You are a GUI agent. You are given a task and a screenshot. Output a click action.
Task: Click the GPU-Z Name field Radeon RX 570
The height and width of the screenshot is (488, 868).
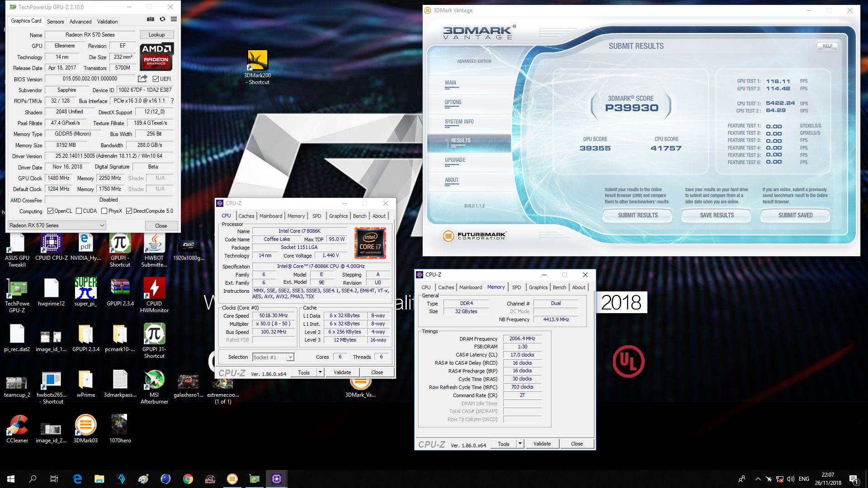[90, 35]
